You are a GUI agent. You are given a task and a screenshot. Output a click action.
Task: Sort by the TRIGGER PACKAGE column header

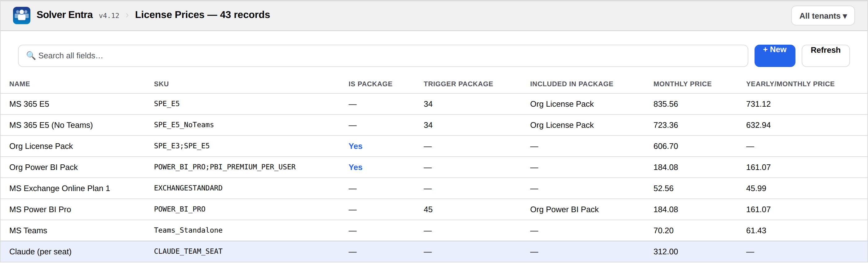tap(458, 84)
